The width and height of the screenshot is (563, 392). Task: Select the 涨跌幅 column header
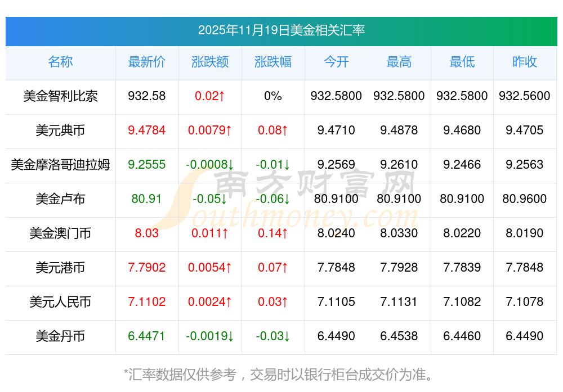pyautogui.click(x=272, y=62)
